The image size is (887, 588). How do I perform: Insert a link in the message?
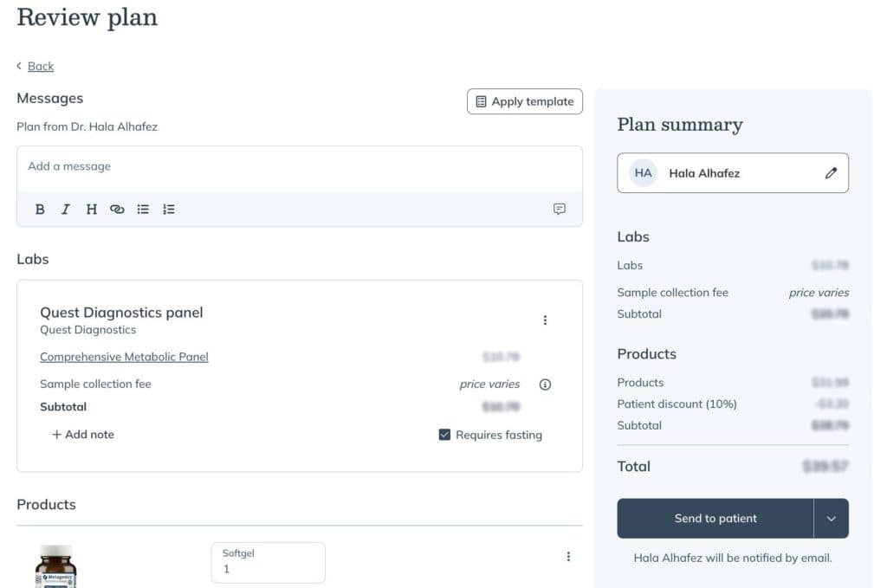click(x=117, y=210)
